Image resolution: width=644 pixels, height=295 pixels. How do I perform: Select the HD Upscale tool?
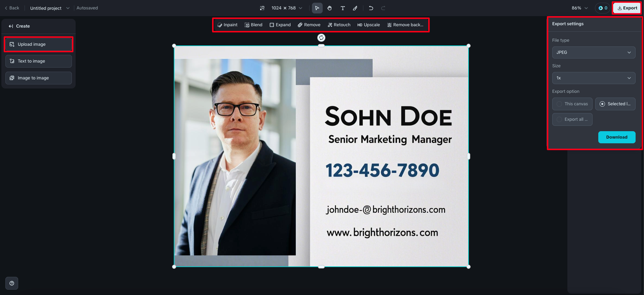pyautogui.click(x=369, y=25)
